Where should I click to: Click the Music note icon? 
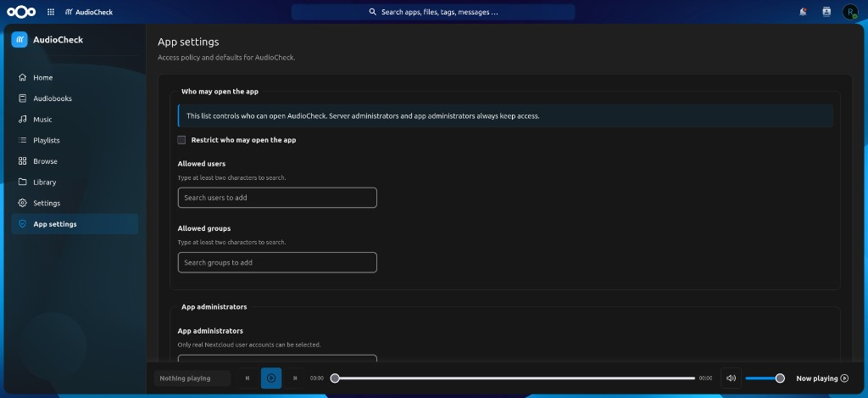pos(23,119)
